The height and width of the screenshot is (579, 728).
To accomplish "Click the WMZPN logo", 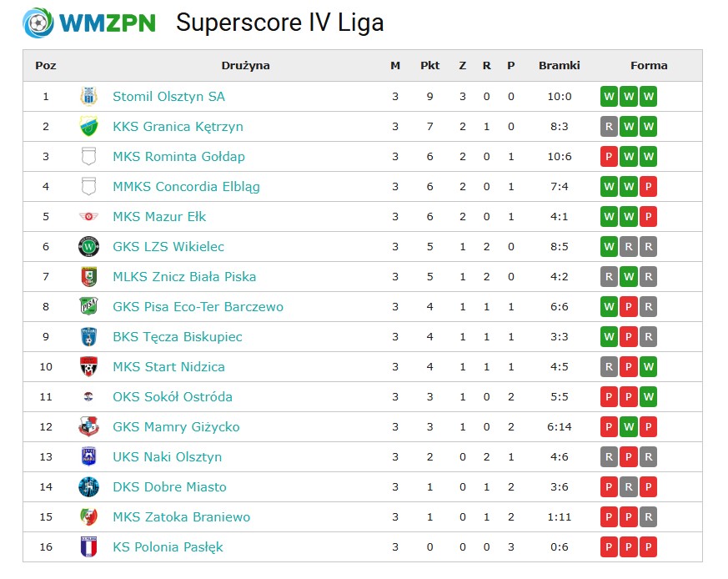I will tap(89, 23).
